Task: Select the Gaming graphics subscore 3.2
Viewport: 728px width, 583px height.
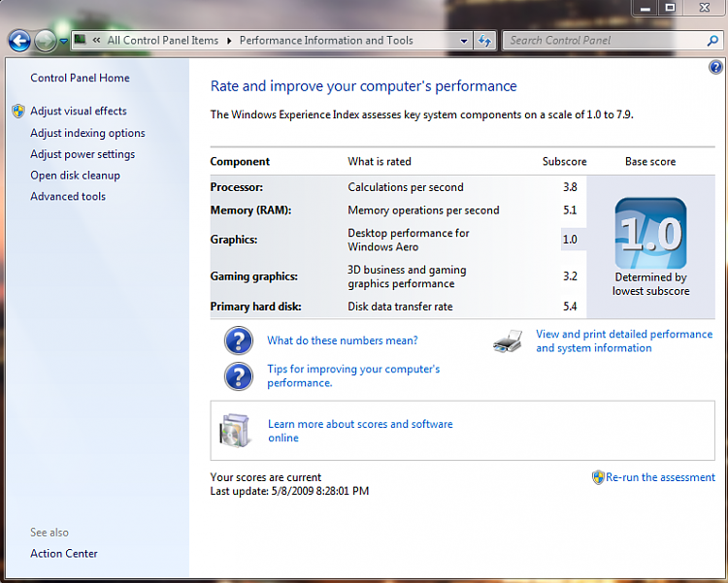Action: point(570,276)
